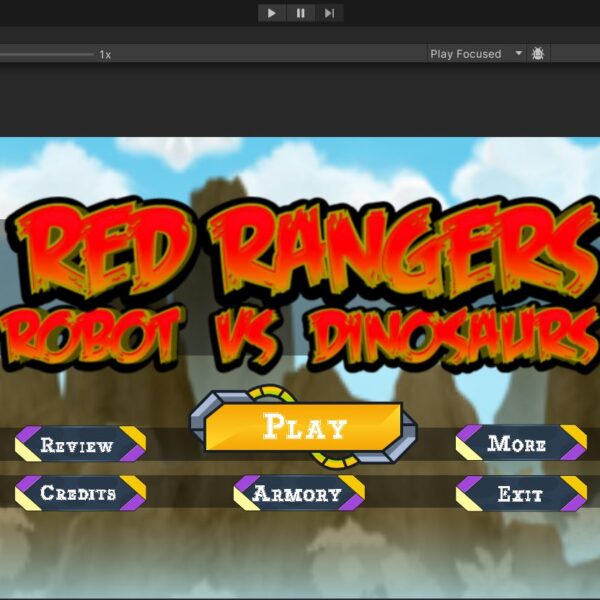This screenshot has height=600, width=600.
Task: Click the 1x scale value label
Action: (x=105, y=55)
